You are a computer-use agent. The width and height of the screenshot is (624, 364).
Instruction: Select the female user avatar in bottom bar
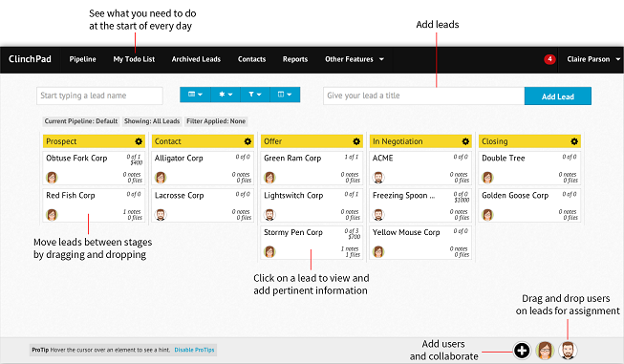(545, 351)
